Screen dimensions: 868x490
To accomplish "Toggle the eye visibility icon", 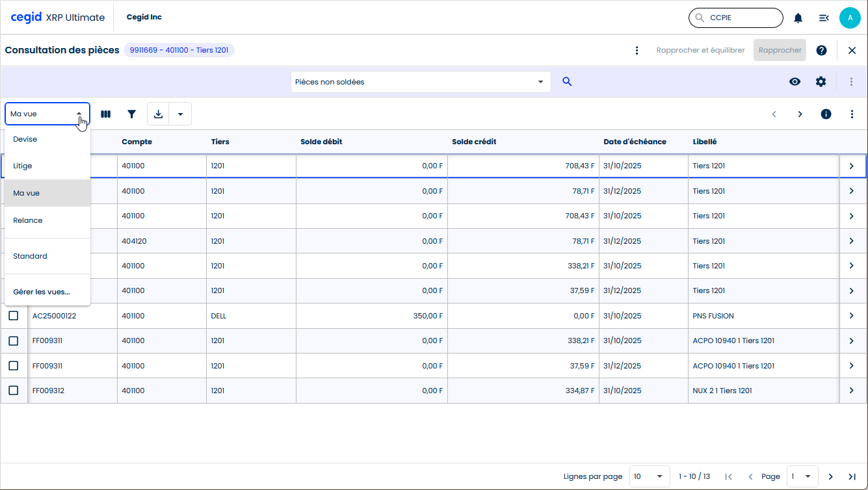I will point(795,82).
